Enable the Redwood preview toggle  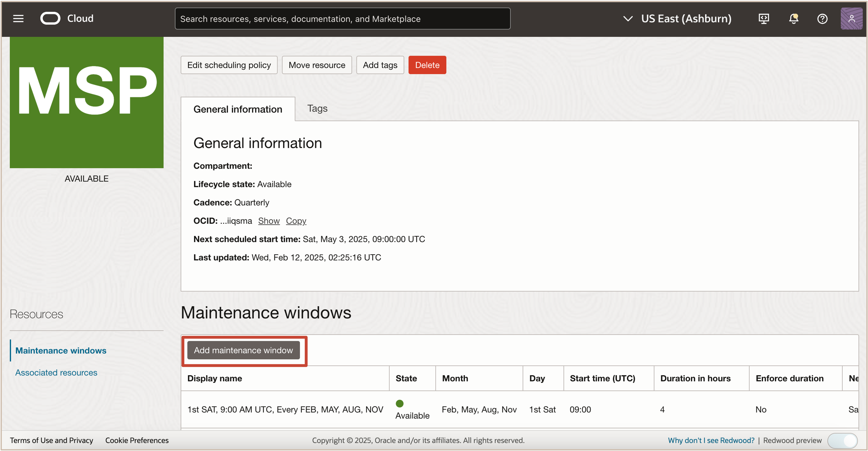pos(843,440)
